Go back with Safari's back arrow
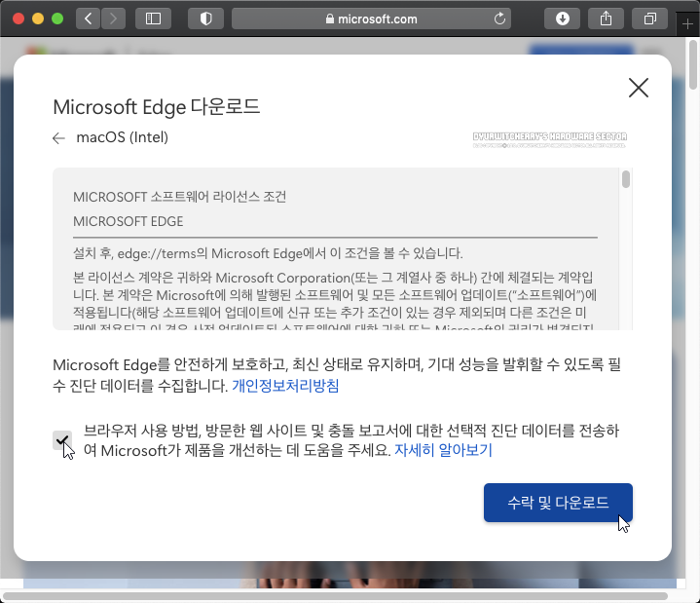This screenshot has height=603, width=700. [x=88, y=19]
